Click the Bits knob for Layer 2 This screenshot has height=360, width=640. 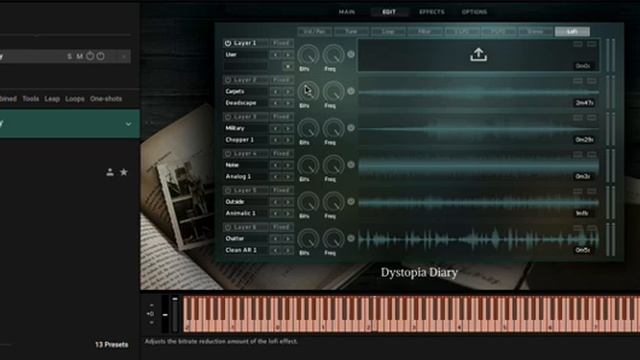click(308, 91)
